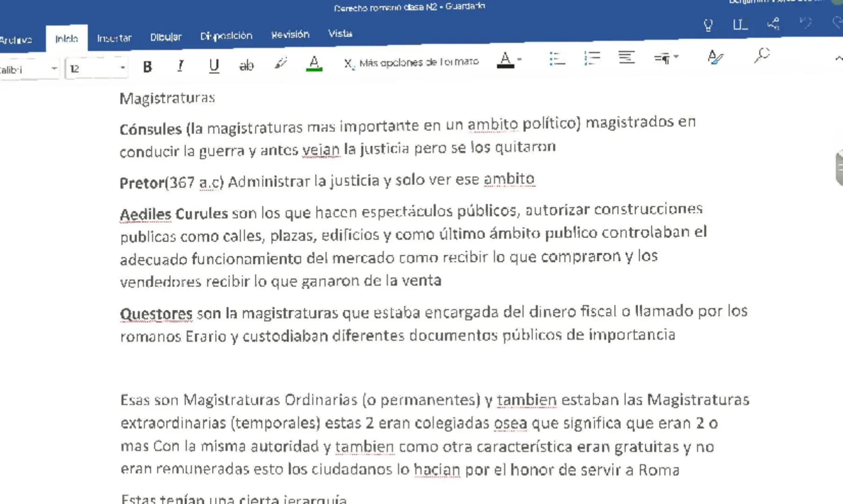The image size is (843, 504).
Task: Toggle Italic formatting
Action: pyautogui.click(x=180, y=66)
